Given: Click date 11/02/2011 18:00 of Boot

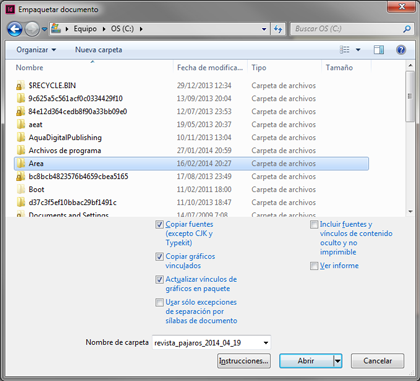Looking at the screenshot, I should coord(204,190).
